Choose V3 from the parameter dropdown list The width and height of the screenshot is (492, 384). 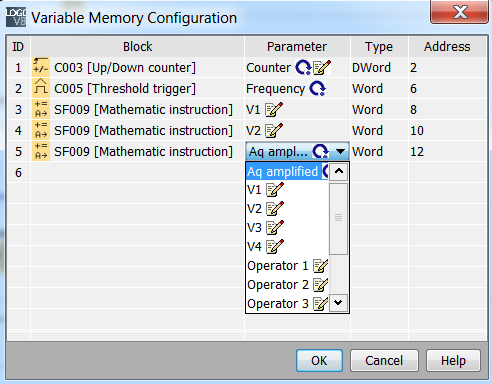point(287,228)
